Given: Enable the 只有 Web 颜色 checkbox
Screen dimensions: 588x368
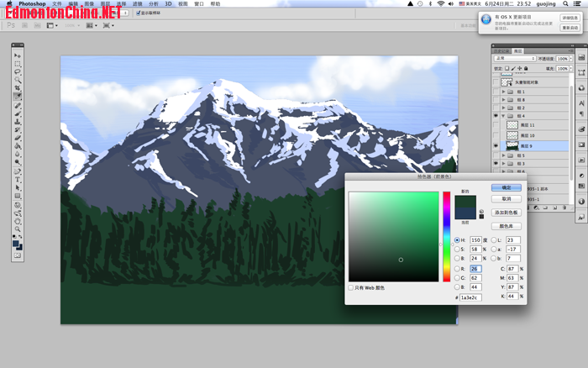Looking at the screenshot, I should coord(351,288).
